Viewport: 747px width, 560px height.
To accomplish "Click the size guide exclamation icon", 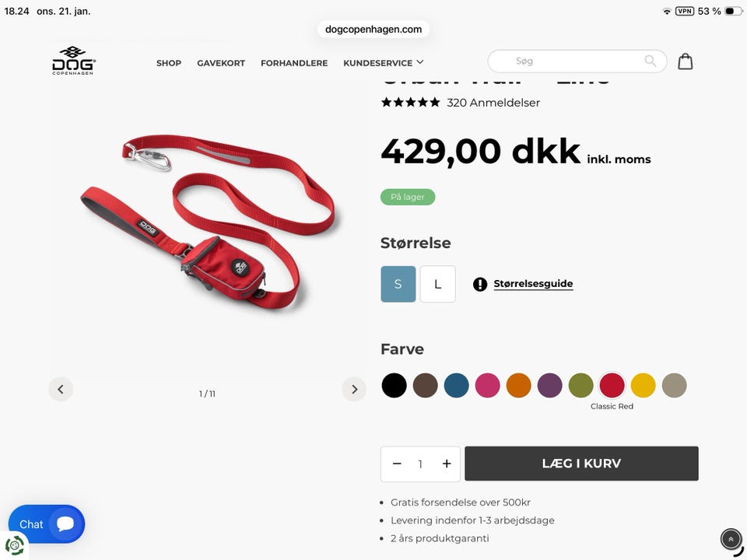I will pos(480,285).
